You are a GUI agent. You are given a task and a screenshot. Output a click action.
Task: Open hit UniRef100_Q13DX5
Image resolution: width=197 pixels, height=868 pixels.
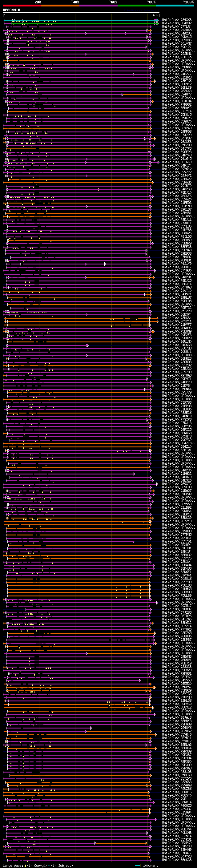(x=177, y=30)
